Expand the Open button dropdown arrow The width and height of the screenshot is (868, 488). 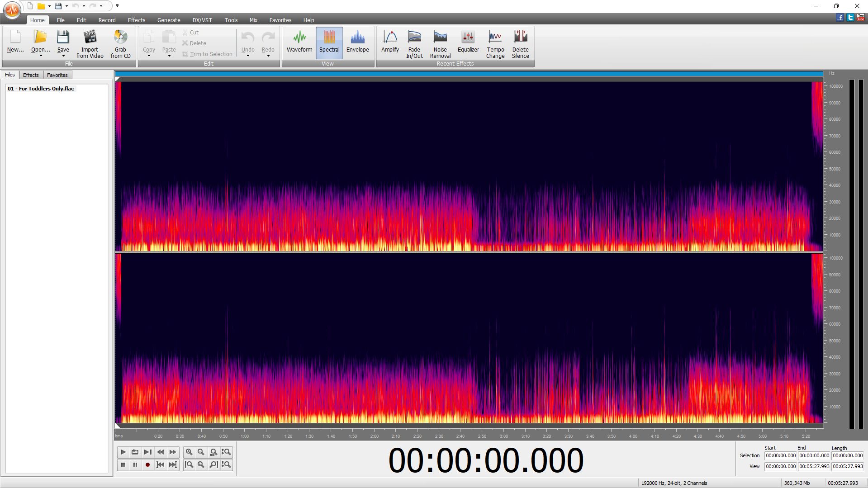click(x=41, y=56)
